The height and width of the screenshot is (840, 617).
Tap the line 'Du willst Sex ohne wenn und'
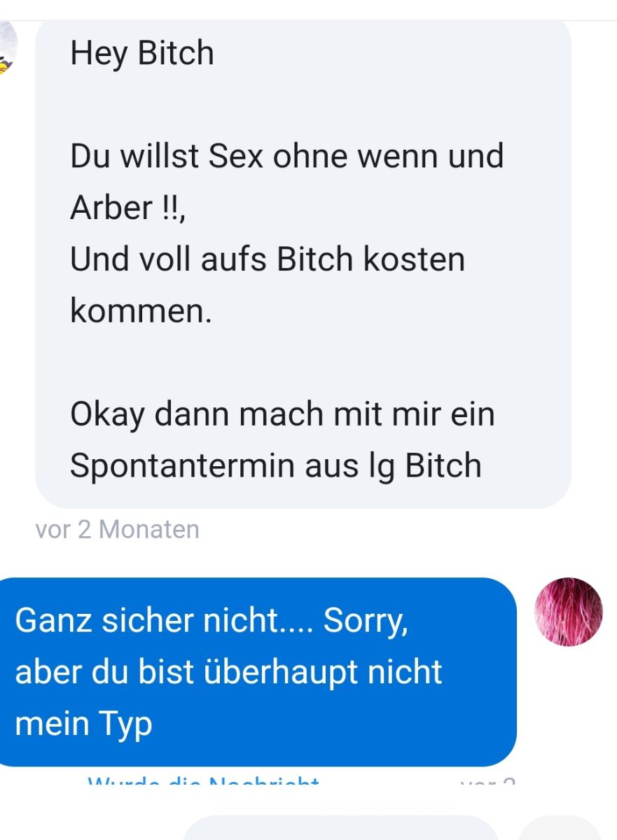[x=287, y=156]
